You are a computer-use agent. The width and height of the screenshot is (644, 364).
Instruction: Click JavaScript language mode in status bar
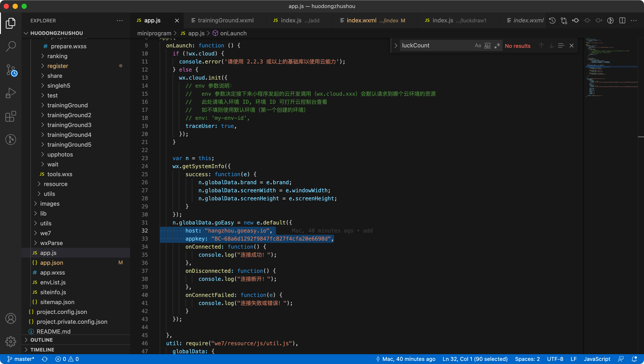pyautogui.click(x=597, y=359)
